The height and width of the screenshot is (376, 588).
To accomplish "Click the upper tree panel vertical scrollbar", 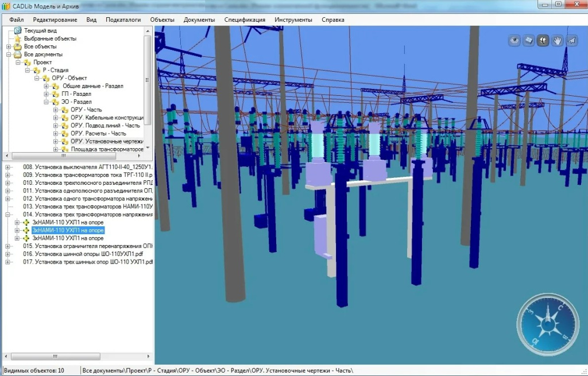I will [x=148, y=80].
